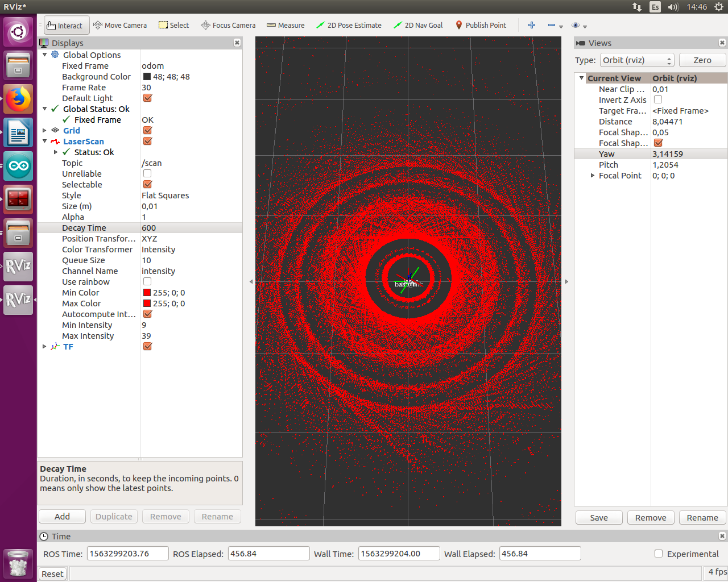Open the Es keyboard layout indicator

point(655,7)
